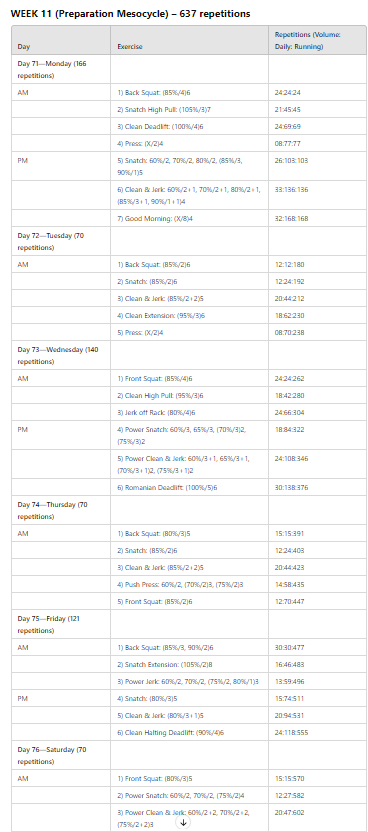
Task: Click the Clean Halting Deadlift exercise cell
Action: coord(189,732)
